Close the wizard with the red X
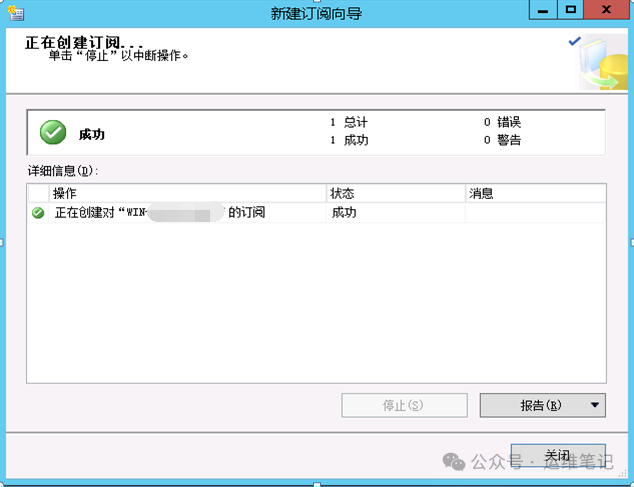 click(x=607, y=10)
